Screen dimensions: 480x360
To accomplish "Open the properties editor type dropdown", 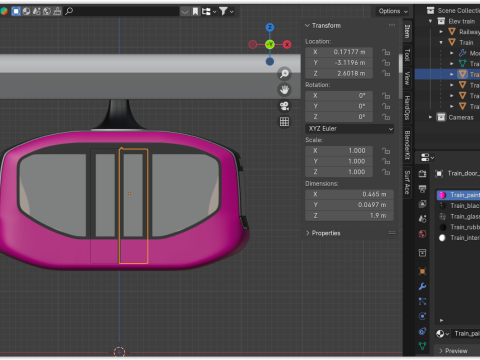I will 427,157.
